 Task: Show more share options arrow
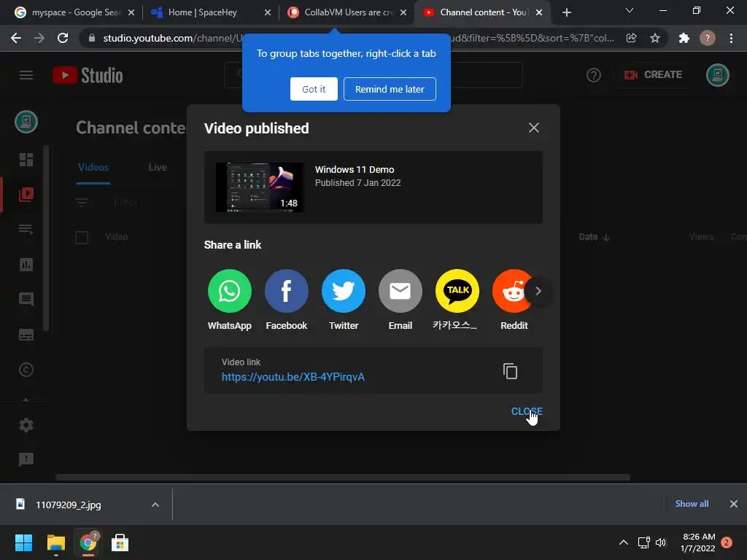click(538, 291)
